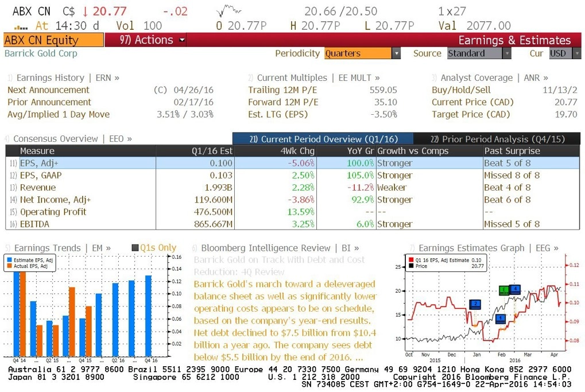
Task: Select the 14) Net Income, Adj+ row
Action: (x=293, y=200)
